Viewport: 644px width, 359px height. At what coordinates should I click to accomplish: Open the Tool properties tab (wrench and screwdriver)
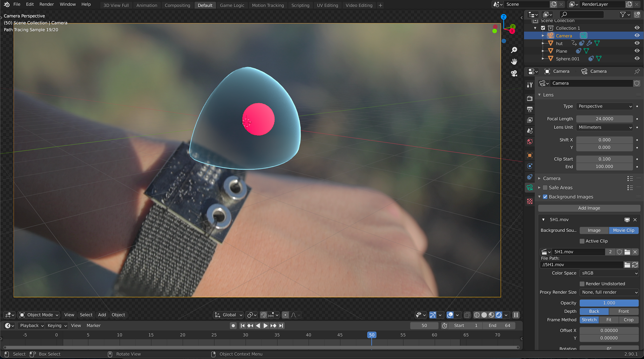pyautogui.click(x=530, y=85)
